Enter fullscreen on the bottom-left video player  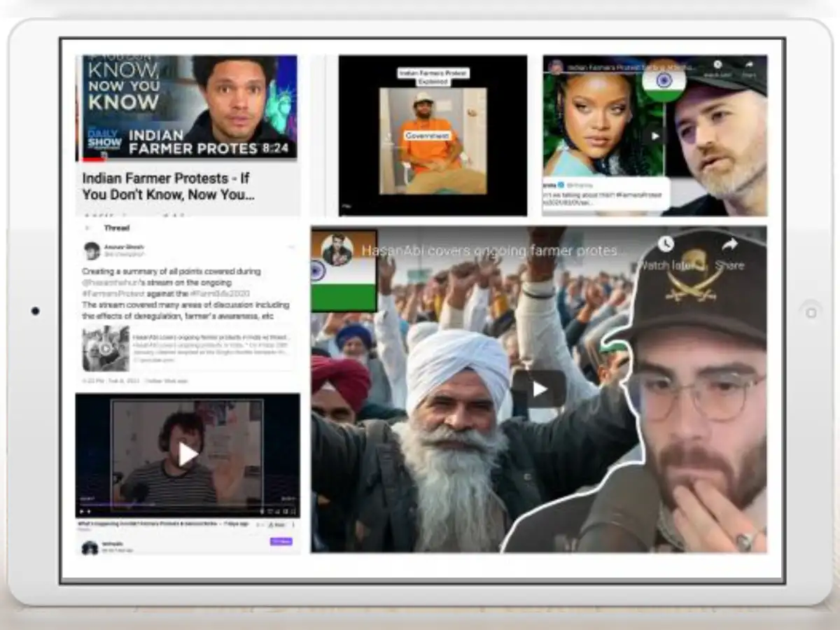[293, 511]
